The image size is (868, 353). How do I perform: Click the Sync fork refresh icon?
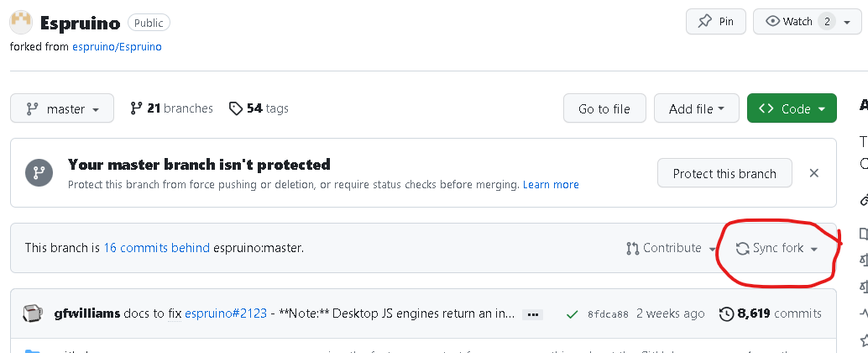pos(742,248)
